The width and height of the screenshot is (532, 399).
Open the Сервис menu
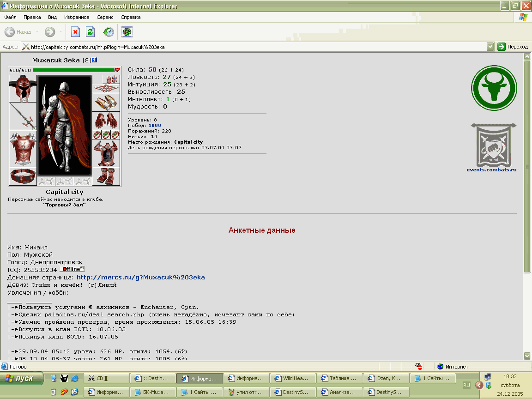coord(105,17)
